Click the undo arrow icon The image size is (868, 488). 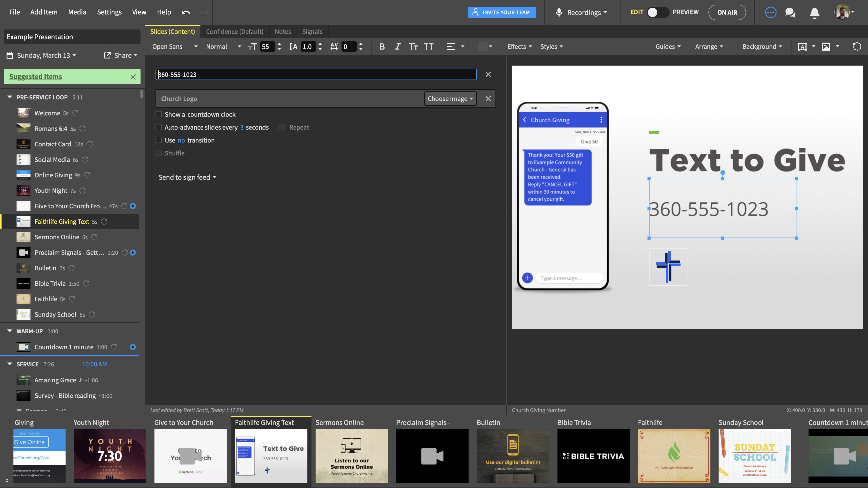(x=186, y=12)
